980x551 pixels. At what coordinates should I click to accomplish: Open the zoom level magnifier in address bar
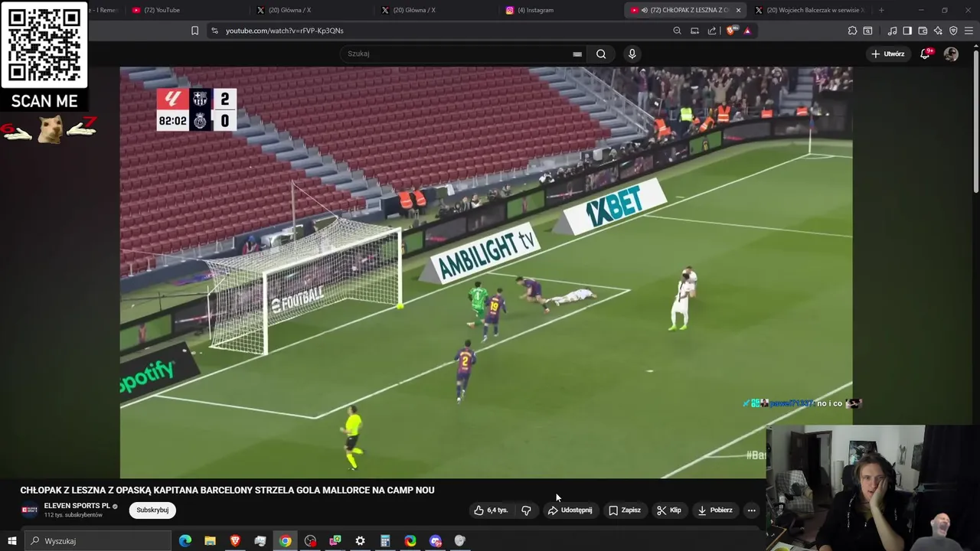(677, 31)
